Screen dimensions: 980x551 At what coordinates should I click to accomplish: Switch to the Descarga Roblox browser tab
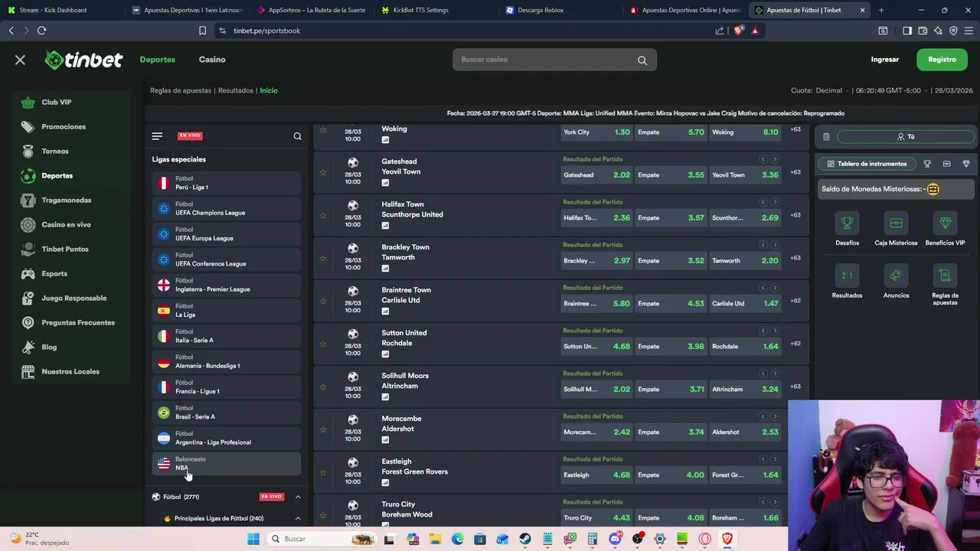coord(560,10)
